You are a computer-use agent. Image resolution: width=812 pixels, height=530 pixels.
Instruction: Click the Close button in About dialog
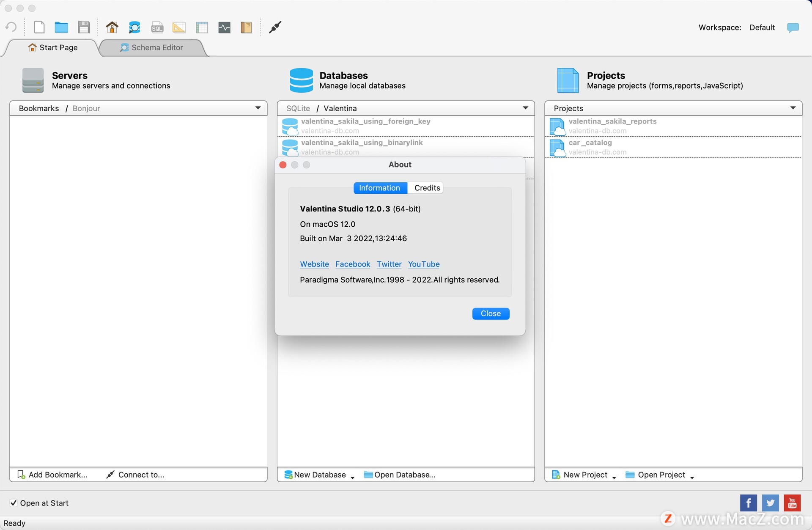491,313
